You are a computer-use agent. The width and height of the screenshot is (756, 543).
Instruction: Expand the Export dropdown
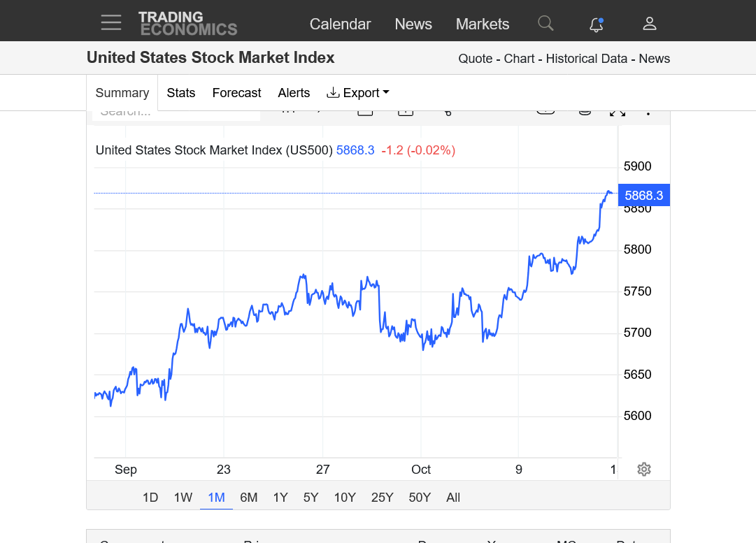[358, 92]
